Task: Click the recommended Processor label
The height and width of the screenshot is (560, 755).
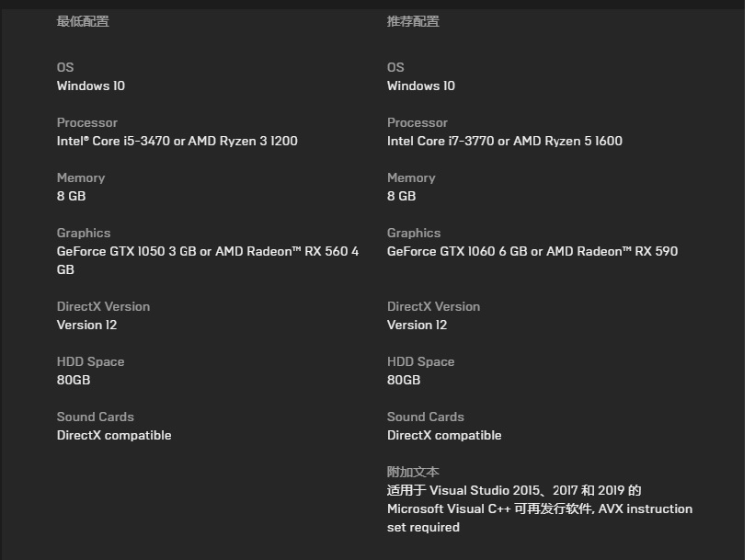Action: coord(418,123)
